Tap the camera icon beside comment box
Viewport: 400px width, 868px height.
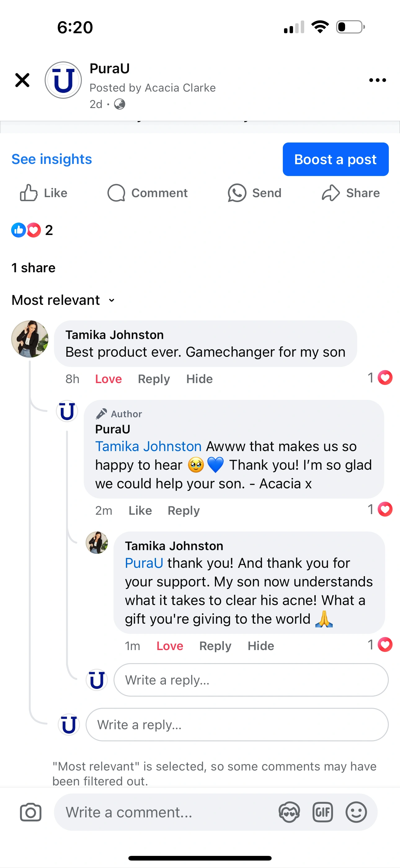click(31, 812)
